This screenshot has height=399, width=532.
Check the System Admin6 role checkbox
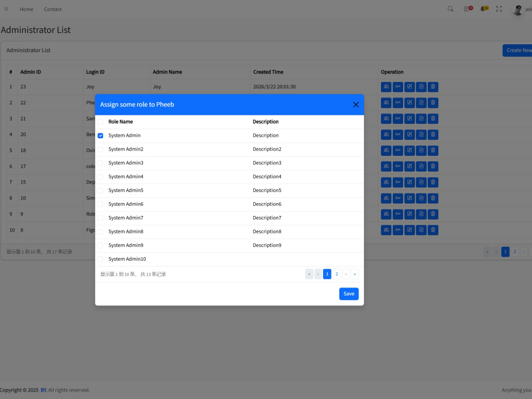[x=101, y=204]
